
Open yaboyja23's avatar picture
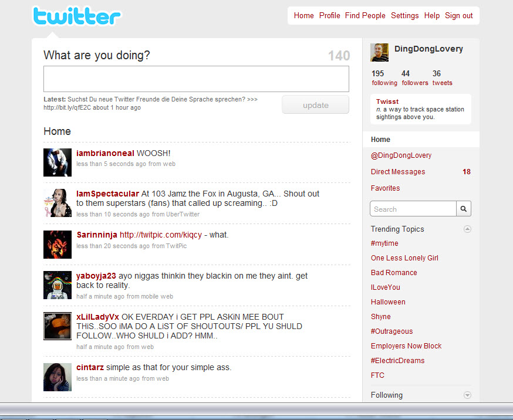[x=58, y=285]
